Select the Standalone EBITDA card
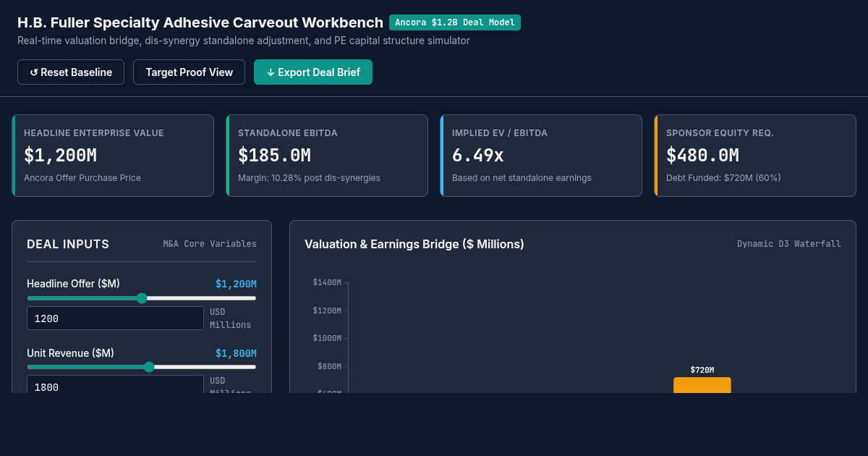This screenshot has width=868, height=456. click(x=327, y=156)
